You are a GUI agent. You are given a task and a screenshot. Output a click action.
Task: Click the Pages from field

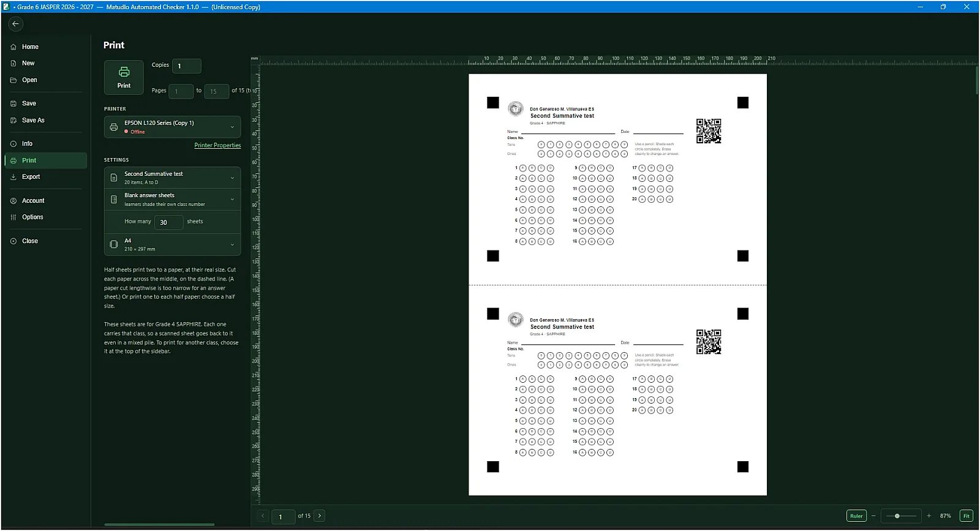pyautogui.click(x=181, y=91)
